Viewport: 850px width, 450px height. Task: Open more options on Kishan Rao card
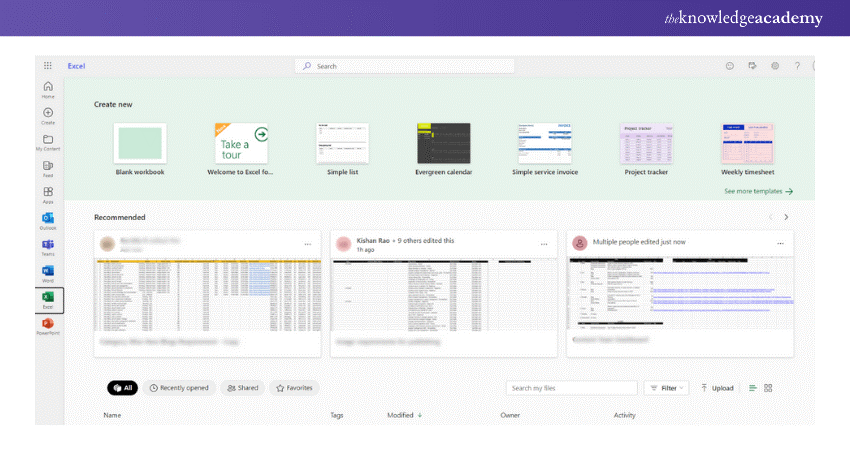[x=544, y=243]
